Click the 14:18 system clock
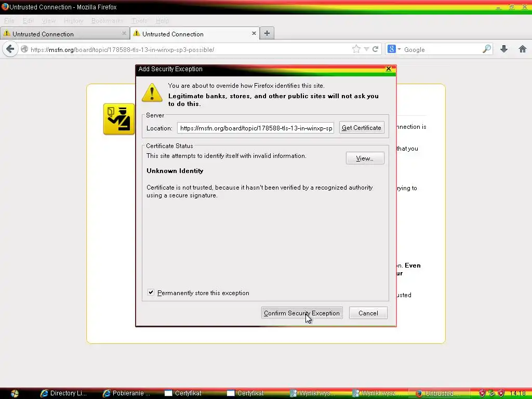This screenshot has height=399, width=532. [517, 393]
